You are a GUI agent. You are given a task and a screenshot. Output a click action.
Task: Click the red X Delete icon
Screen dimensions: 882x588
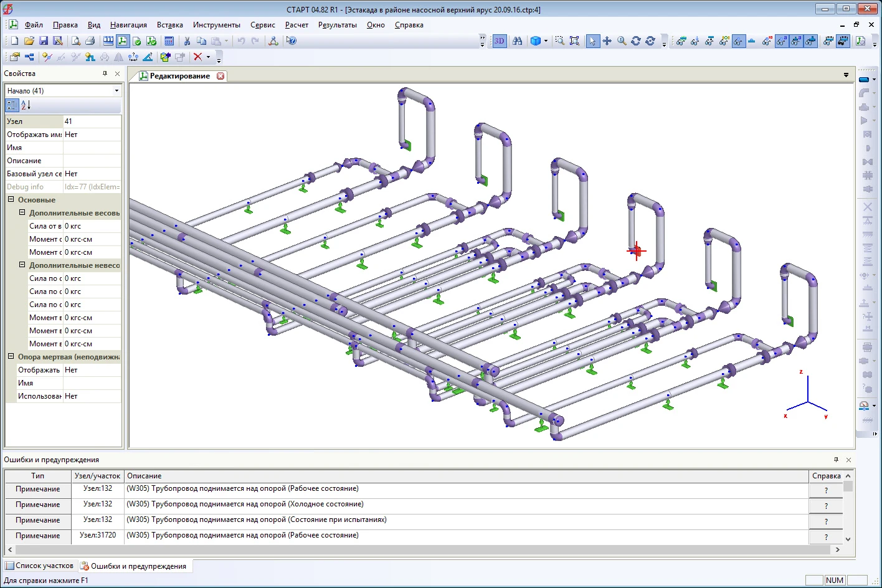tap(197, 57)
